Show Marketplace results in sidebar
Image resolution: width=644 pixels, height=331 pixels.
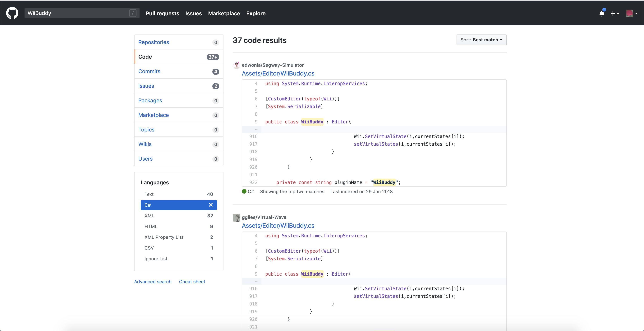point(178,115)
